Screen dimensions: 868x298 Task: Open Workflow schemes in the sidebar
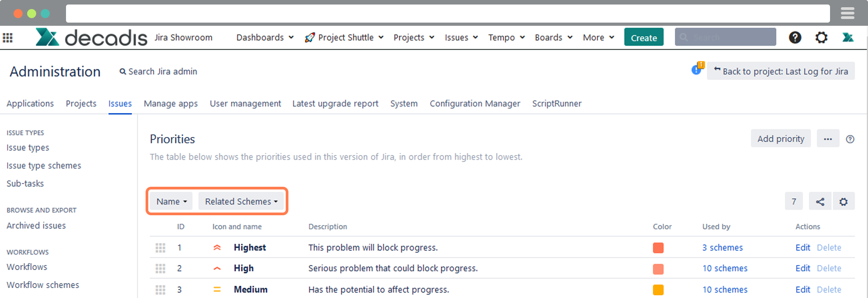point(43,285)
